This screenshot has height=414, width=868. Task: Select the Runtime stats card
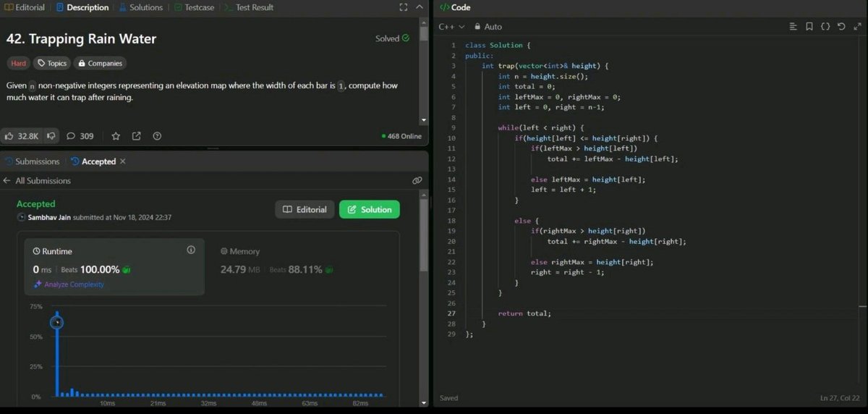(x=114, y=267)
